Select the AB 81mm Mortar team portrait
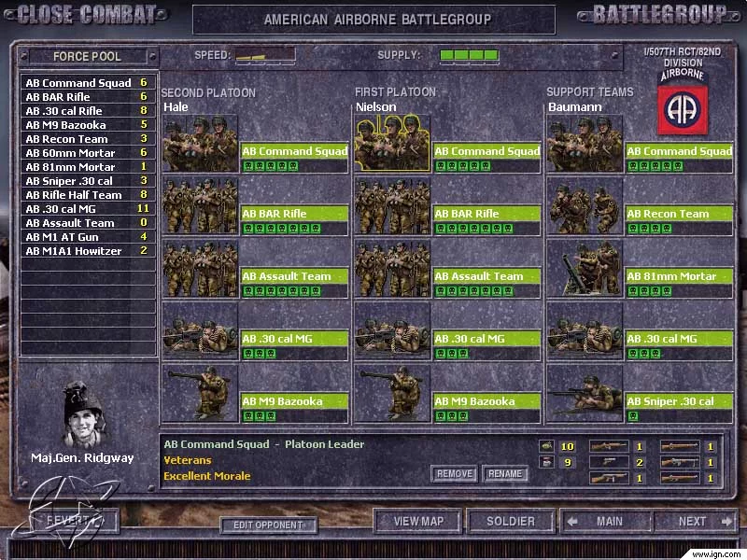The image size is (747, 560). (585, 268)
